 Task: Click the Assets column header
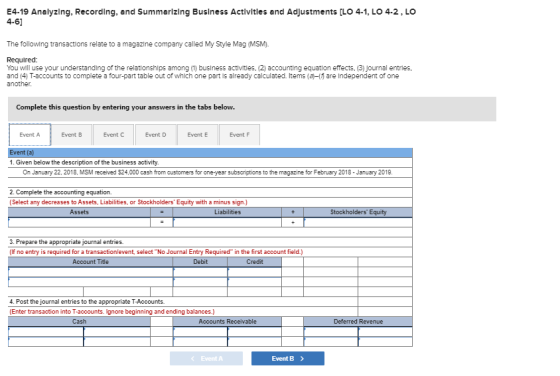(79, 212)
